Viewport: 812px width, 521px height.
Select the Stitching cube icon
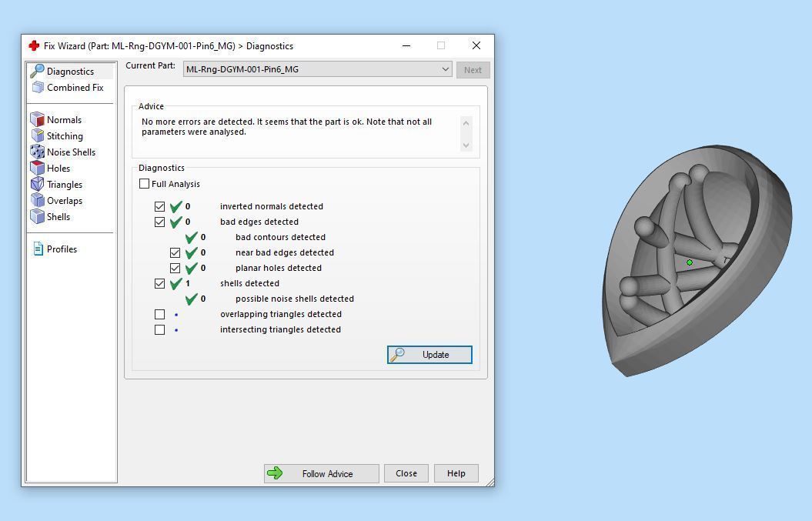tap(37, 135)
